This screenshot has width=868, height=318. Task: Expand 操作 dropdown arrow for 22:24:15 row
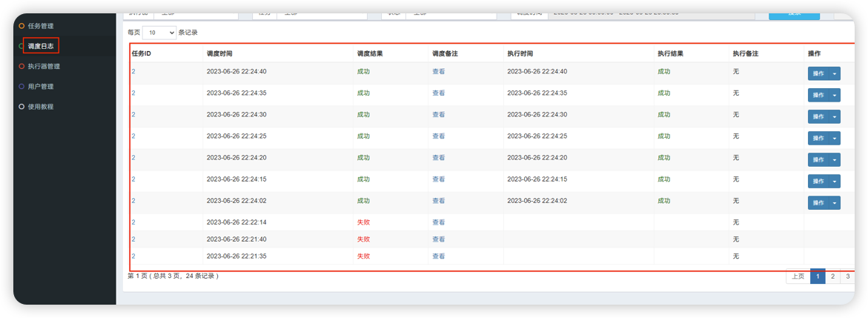point(835,182)
